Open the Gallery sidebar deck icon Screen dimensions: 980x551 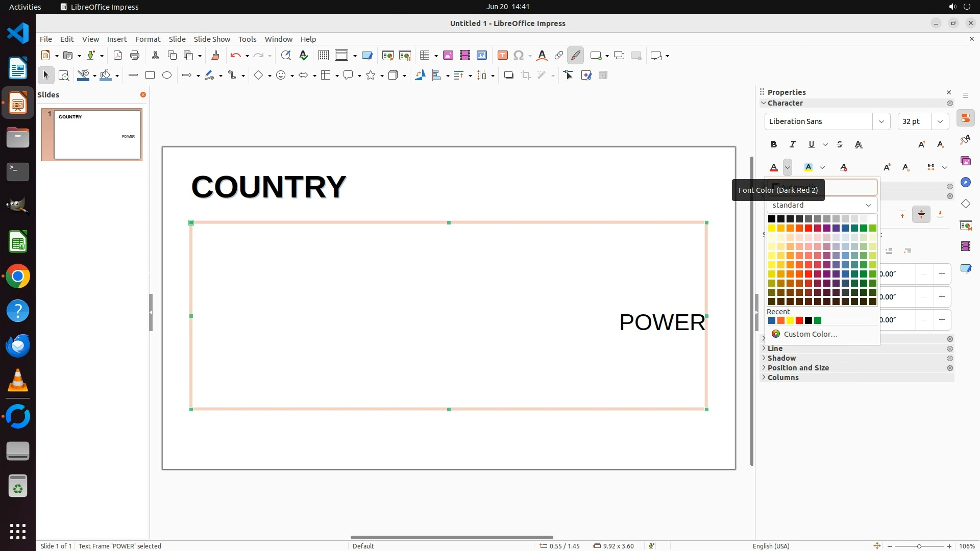coord(965,161)
